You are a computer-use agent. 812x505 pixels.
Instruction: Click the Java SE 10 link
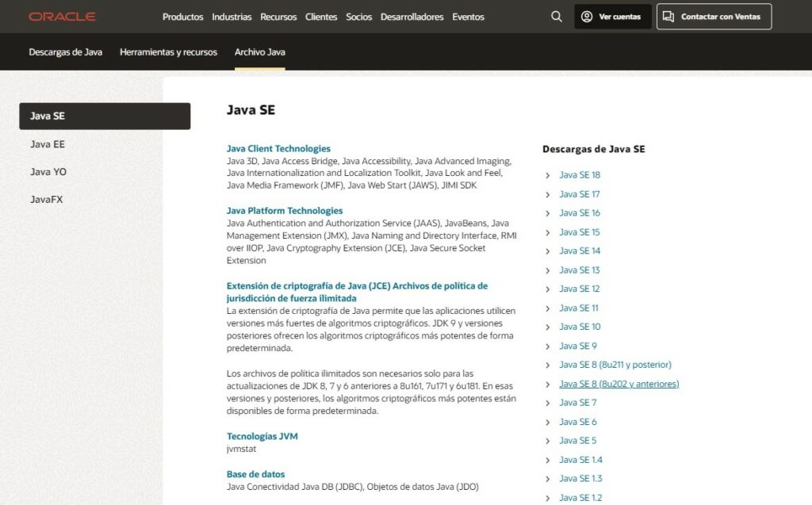(580, 327)
